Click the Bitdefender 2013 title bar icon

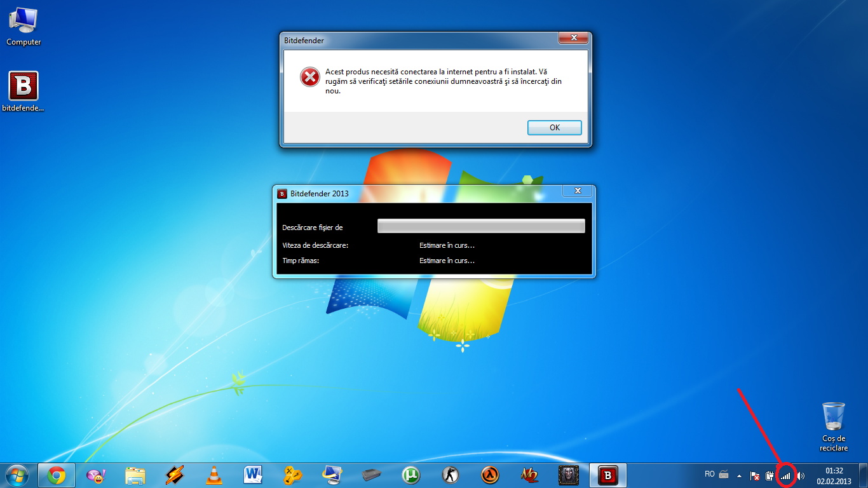(282, 194)
